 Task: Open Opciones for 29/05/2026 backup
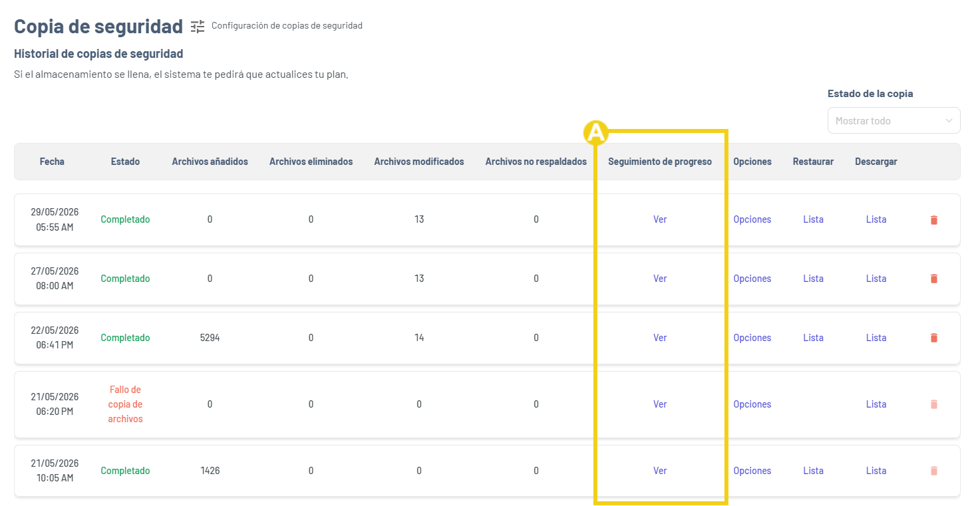(752, 219)
